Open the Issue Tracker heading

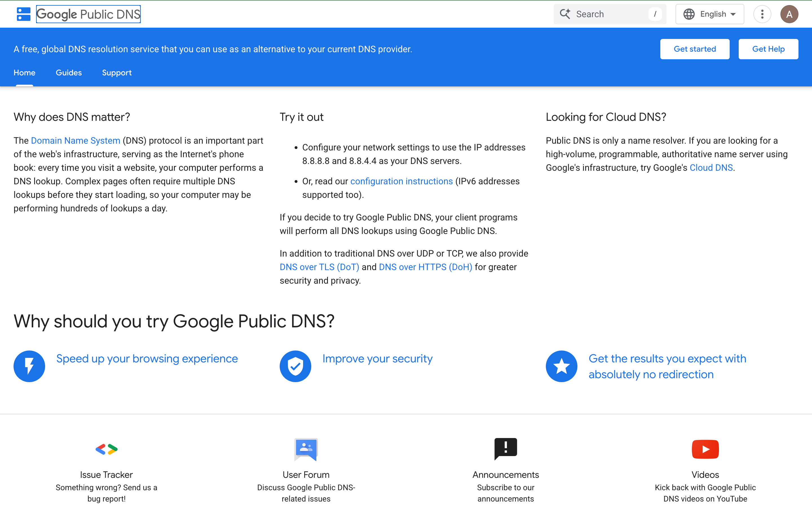106,474
